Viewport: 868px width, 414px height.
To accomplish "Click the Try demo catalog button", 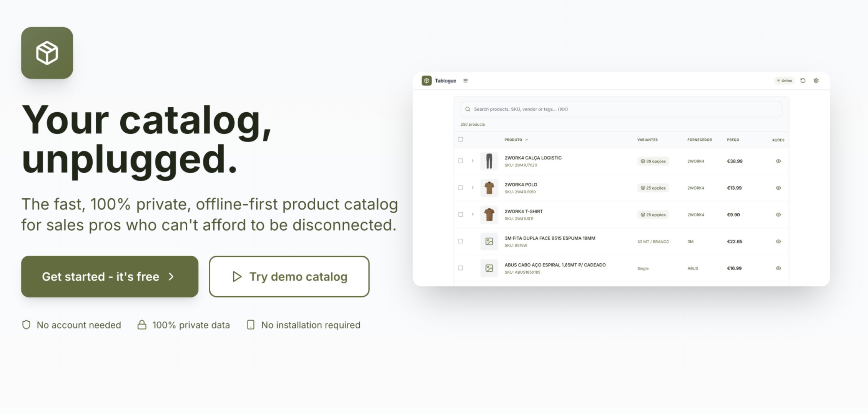I will pos(289,276).
